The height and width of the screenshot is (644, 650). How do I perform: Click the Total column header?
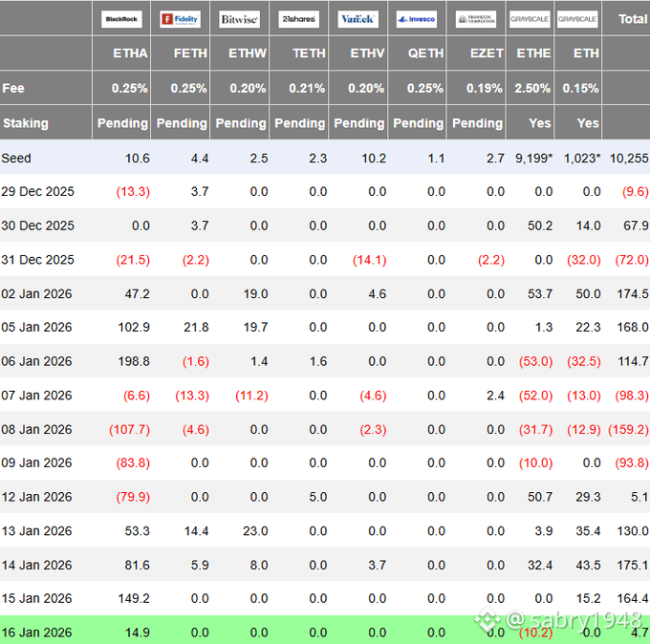[632, 18]
